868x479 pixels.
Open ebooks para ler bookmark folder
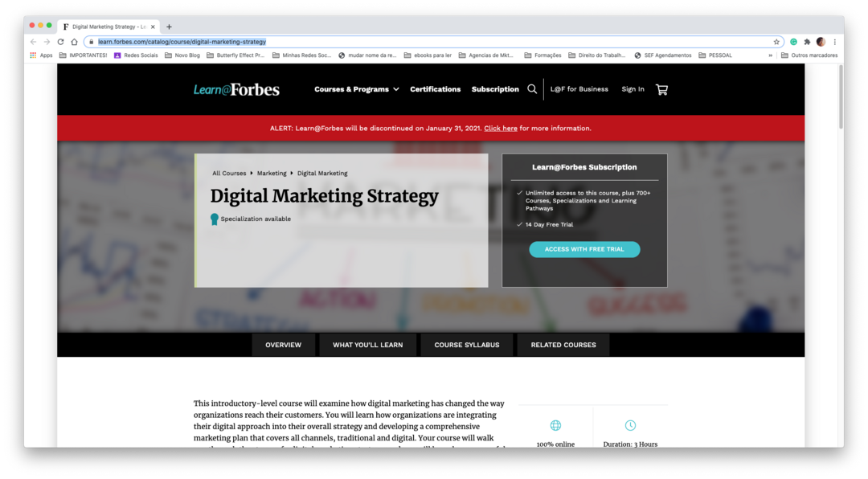[428, 55]
